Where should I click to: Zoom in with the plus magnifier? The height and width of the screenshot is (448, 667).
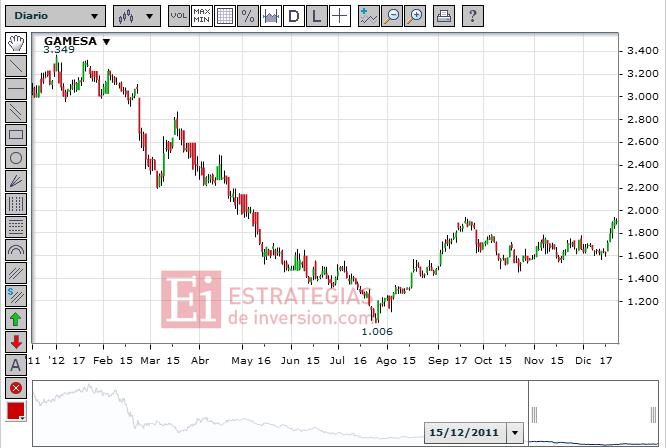[415, 16]
